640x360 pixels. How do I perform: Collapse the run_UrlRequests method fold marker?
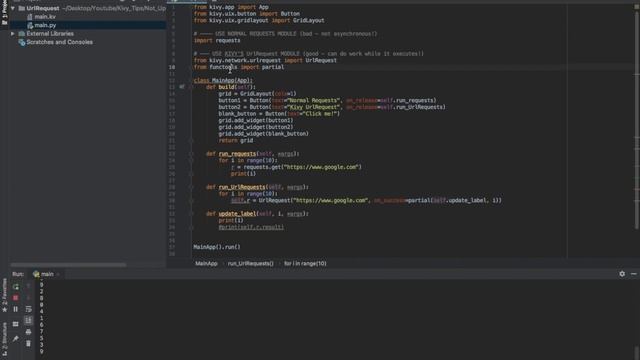(191, 187)
